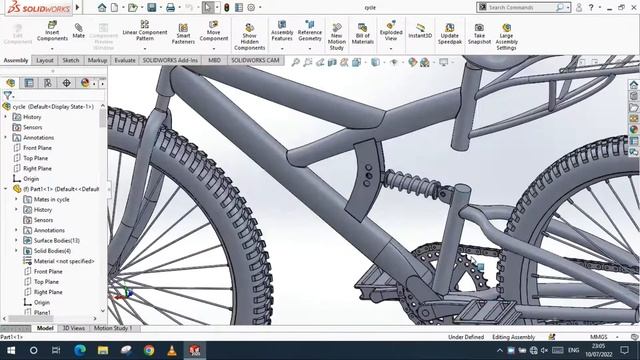Open the Windows Start menu
Viewport: 640px width, 360px height.
[11, 350]
